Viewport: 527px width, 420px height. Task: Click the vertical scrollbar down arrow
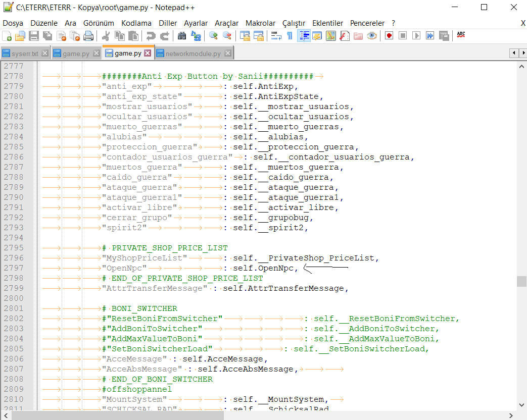pos(521,405)
